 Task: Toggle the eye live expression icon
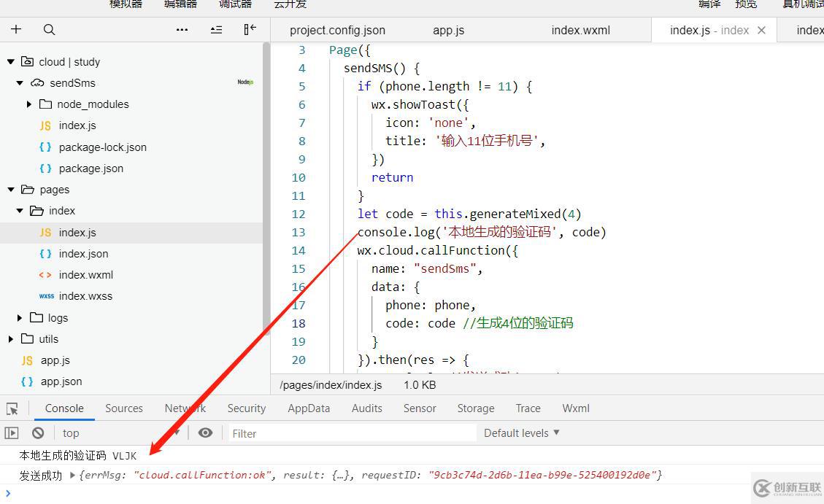point(206,433)
